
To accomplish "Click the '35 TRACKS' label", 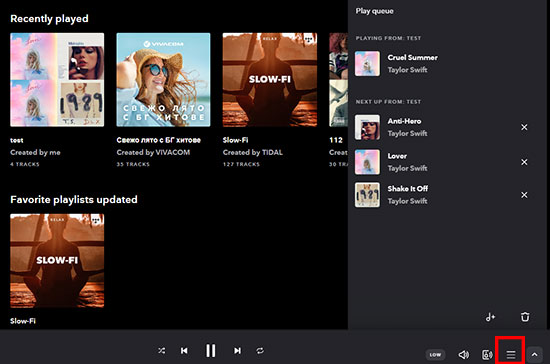I will pos(133,164).
